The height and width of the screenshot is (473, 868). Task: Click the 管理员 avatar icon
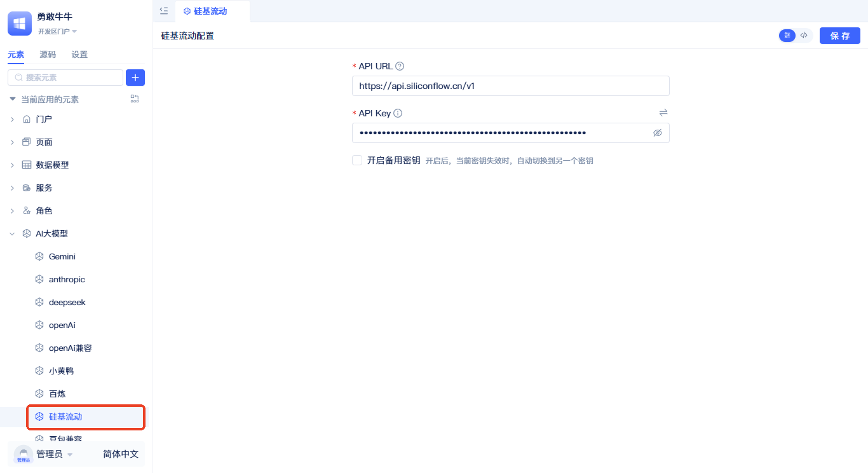[x=24, y=454]
